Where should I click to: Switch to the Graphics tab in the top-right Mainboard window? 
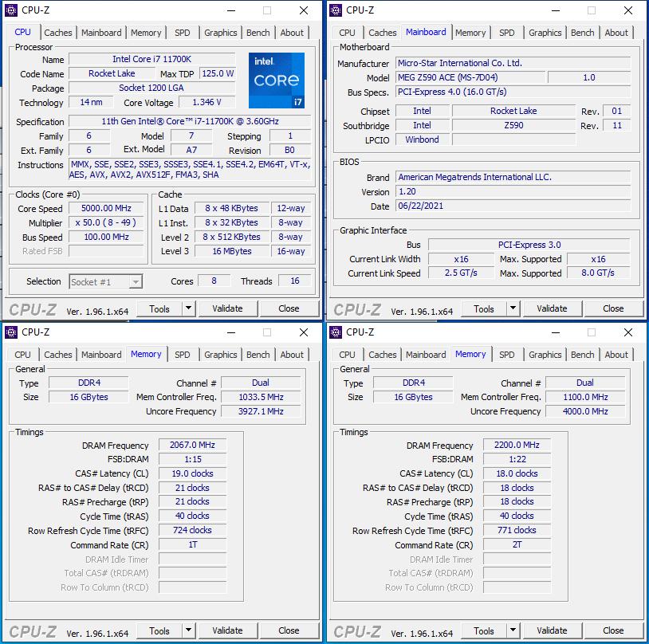point(545,33)
